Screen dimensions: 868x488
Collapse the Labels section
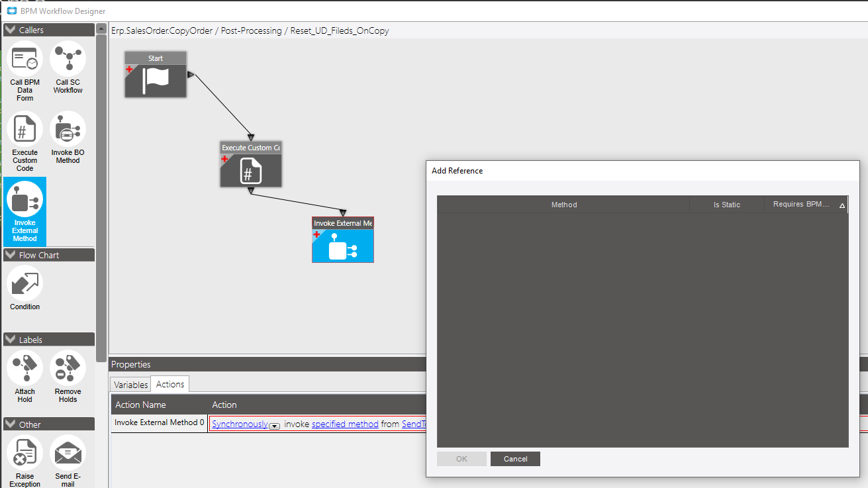[9, 339]
